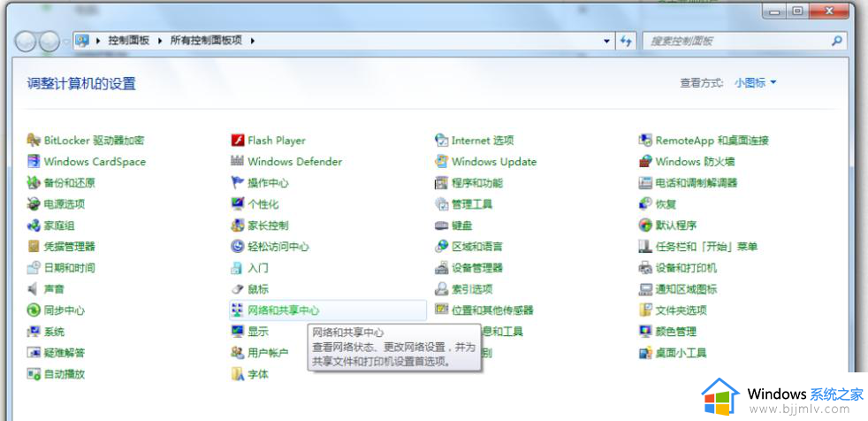This screenshot has height=421, width=868.
Task: Expand the arrow before 控制面板 in address bar
Action: point(98,41)
